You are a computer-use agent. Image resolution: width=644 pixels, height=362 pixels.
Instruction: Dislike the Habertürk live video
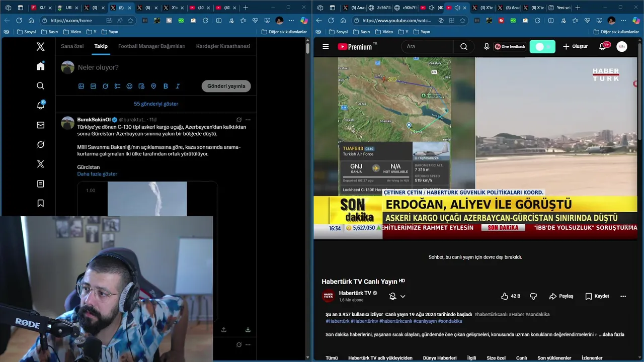[533, 296]
